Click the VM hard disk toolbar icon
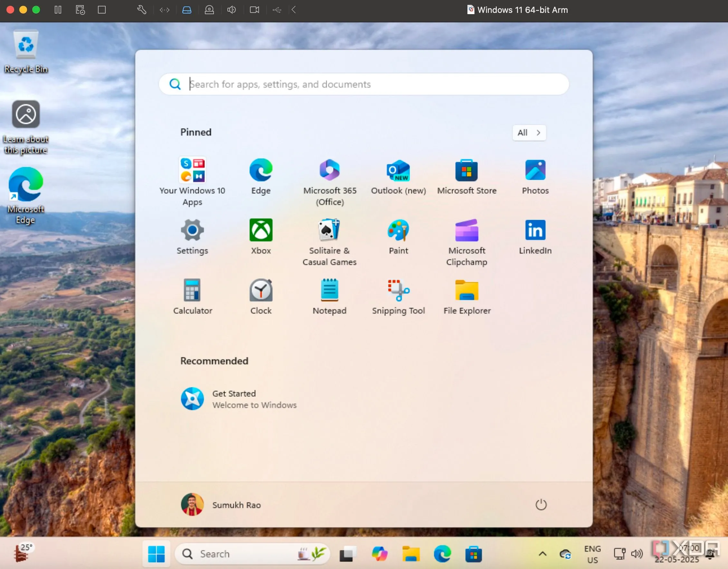 pyautogui.click(x=187, y=10)
